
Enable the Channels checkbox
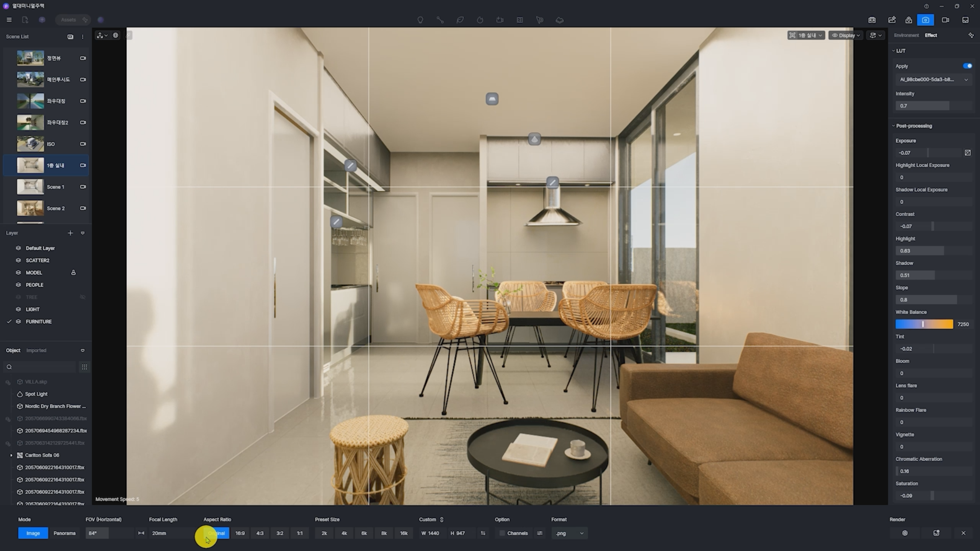coord(502,533)
